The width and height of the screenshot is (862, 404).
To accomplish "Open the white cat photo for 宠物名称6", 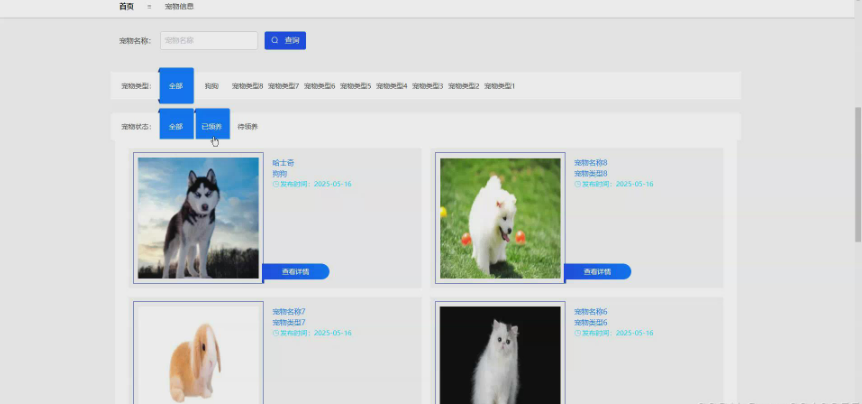I will [500, 353].
